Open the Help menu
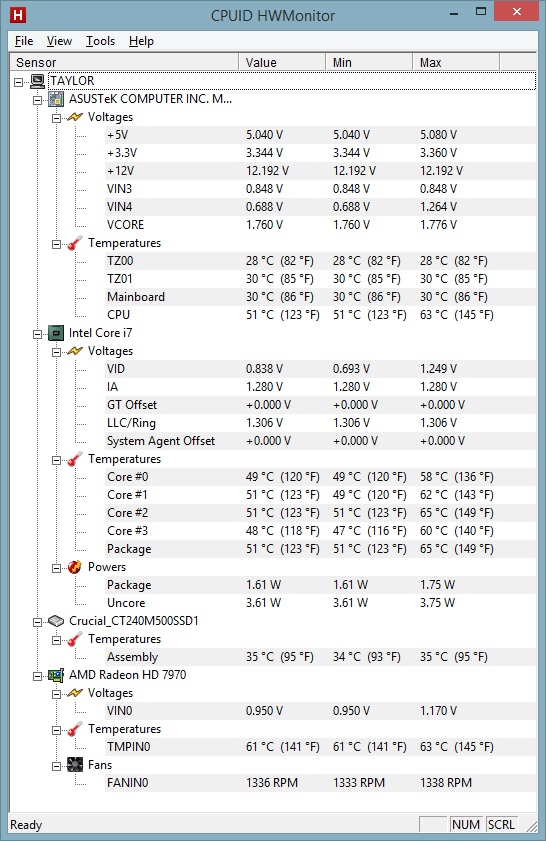This screenshot has width=546, height=841. click(141, 41)
